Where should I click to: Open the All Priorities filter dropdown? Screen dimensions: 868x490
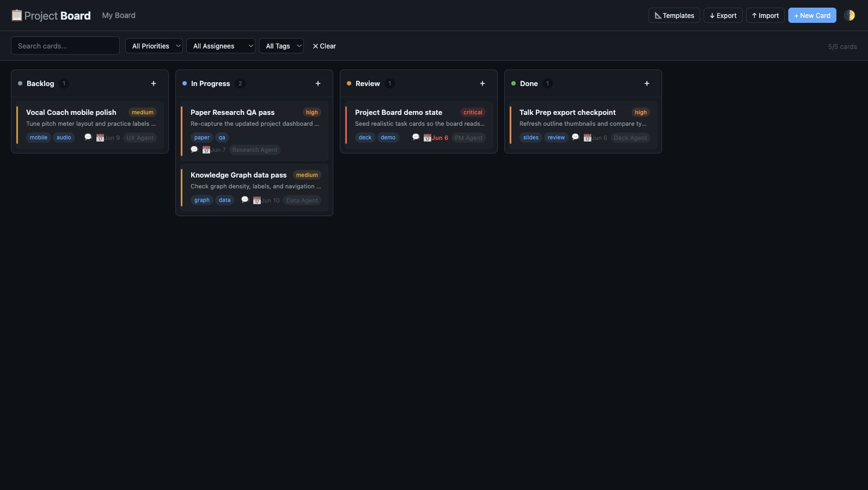coord(154,46)
